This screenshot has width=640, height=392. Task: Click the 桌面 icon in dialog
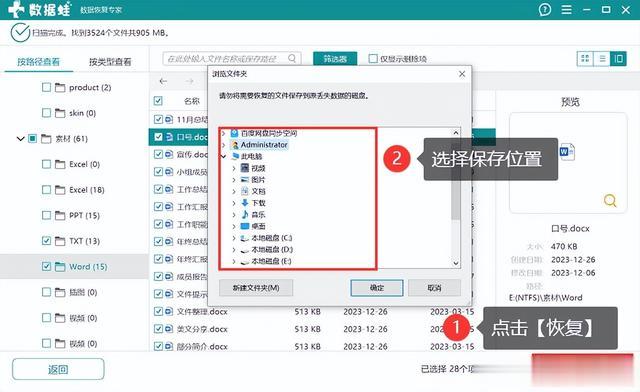point(245,226)
